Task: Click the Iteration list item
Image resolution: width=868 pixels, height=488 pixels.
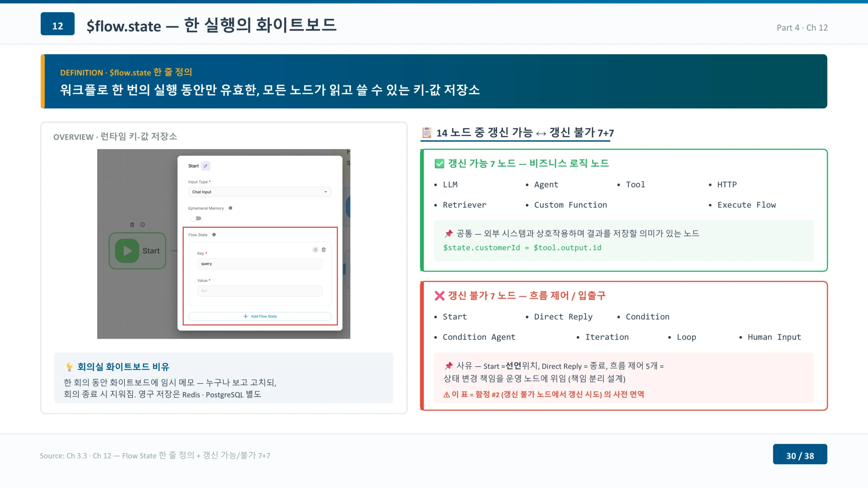Action: (x=607, y=337)
